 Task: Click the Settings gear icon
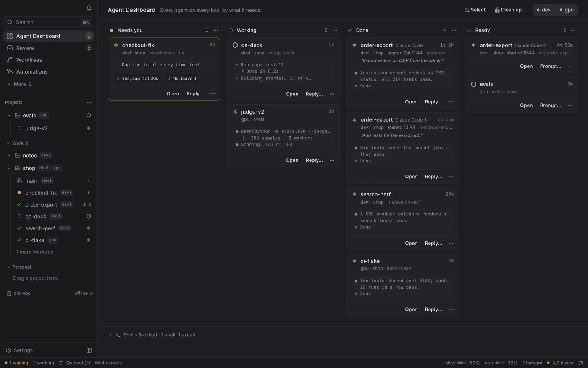click(x=8, y=350)
